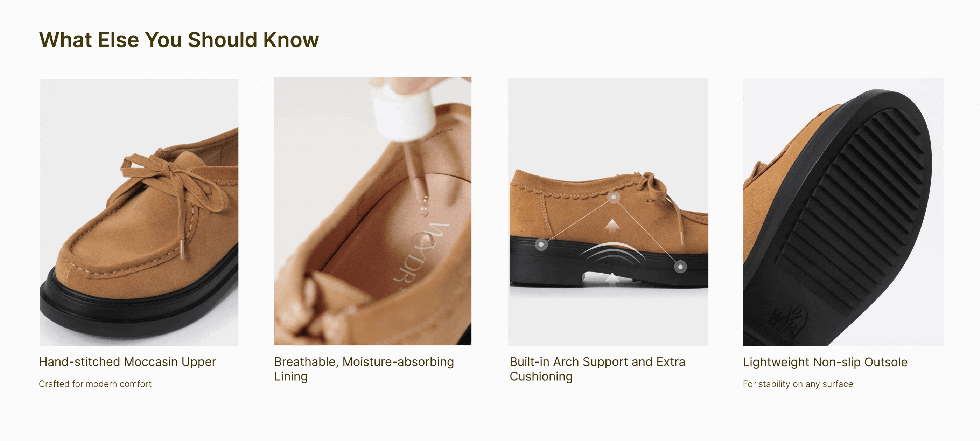Viewport: 980px width, 441px height.
Task: Click the Crafted for modern comfort caption
Action: click(95, 384)
